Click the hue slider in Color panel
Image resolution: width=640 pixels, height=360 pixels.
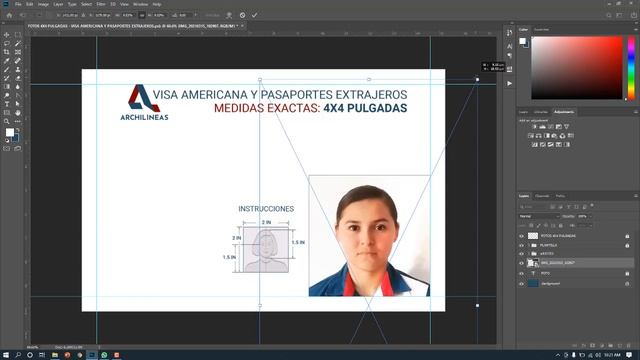pyautogui.click(x=631, y=68)
